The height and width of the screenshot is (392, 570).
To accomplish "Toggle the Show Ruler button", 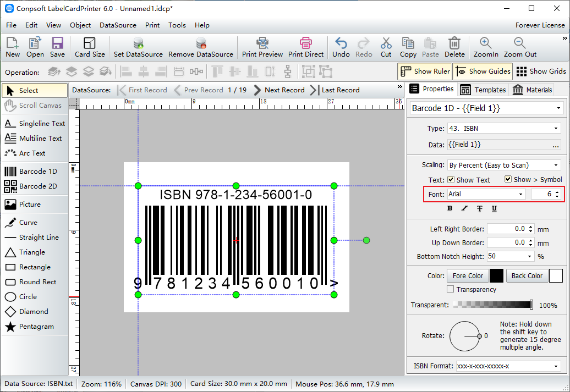I will point(425,71).
